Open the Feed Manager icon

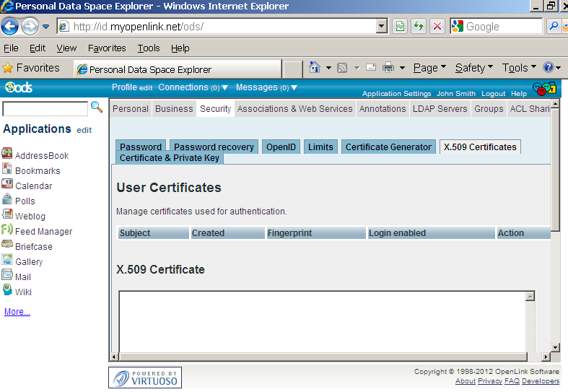[x=7, y=230]
